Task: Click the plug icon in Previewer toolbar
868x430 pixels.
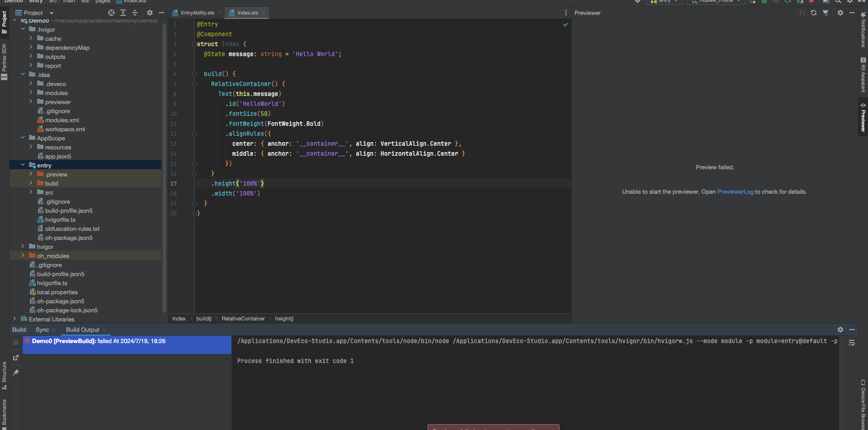Action: pyautogui.click(x=825, y=13)
